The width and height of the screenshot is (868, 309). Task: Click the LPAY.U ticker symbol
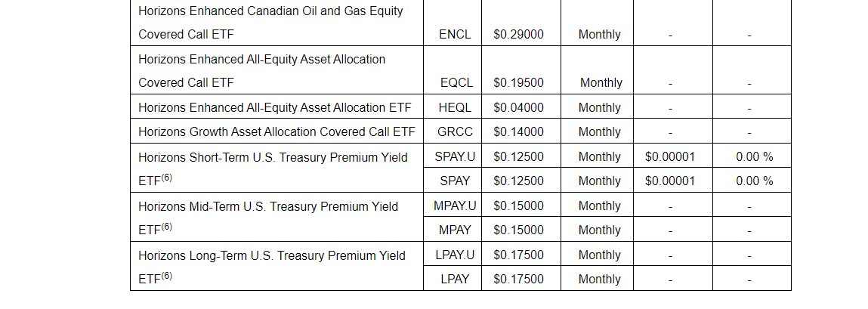click(x=455, y=255)
